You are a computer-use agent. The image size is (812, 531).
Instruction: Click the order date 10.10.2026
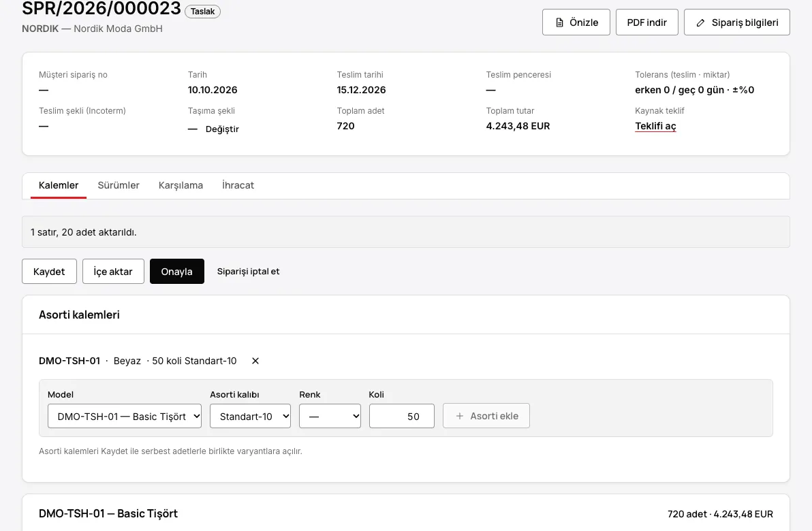coord(213,90)
